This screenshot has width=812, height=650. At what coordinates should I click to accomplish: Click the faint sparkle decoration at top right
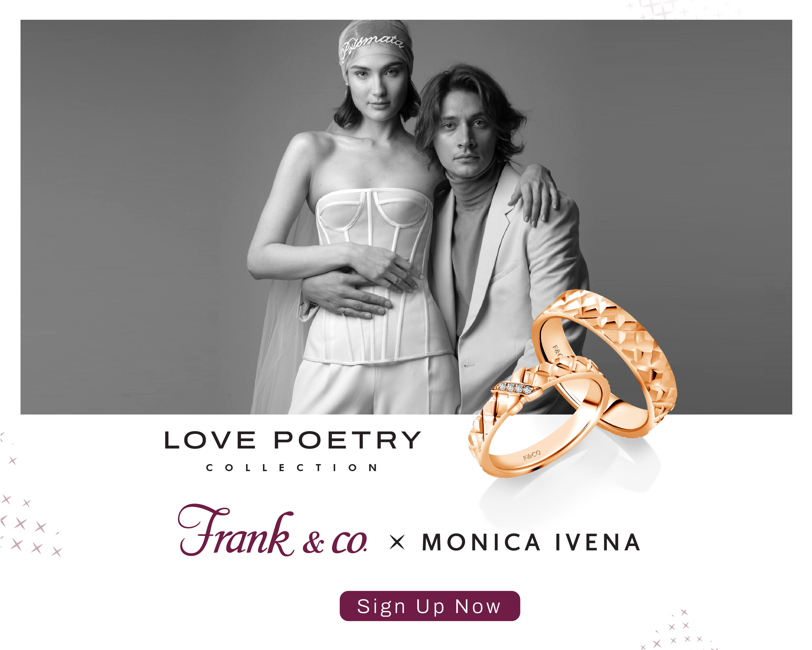click(x=682, y=9)
